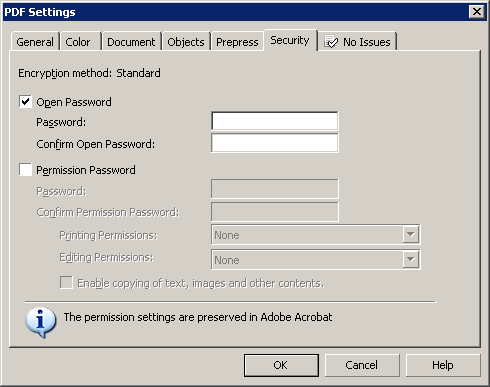Expand the Editing Permissions dropdown arrow
Viewport: 490px width, 387px height.
(x=411, y=259)
